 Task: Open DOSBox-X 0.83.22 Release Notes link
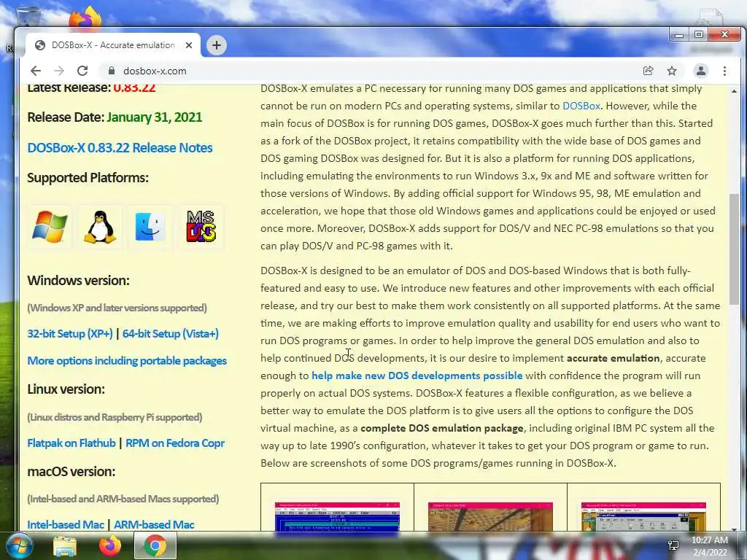(120, 147)
